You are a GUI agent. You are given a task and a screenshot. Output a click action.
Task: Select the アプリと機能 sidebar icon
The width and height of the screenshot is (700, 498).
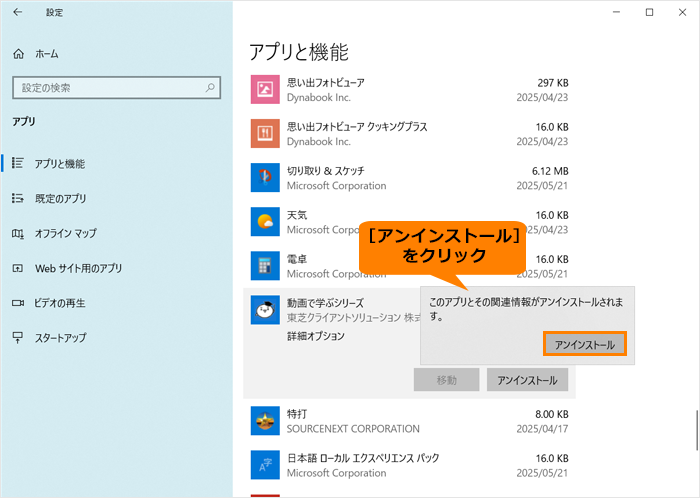point(18,163)
